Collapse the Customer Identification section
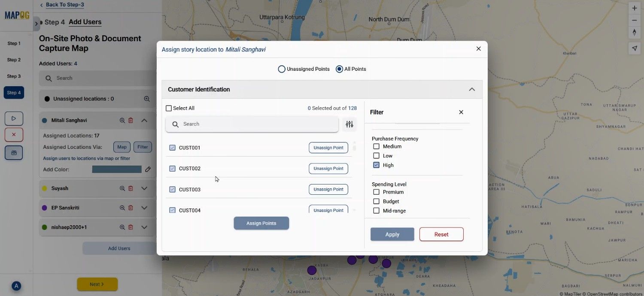644x296 pixels. click(472, 90)
